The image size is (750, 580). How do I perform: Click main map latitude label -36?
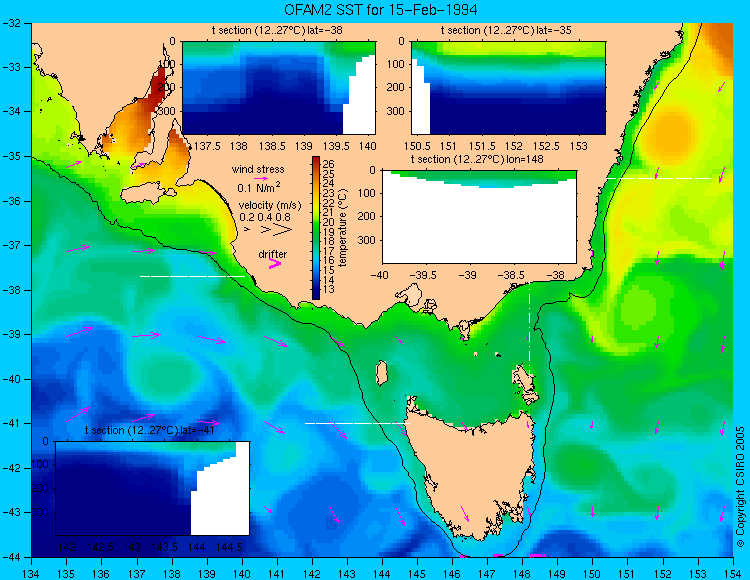point(11,201)
